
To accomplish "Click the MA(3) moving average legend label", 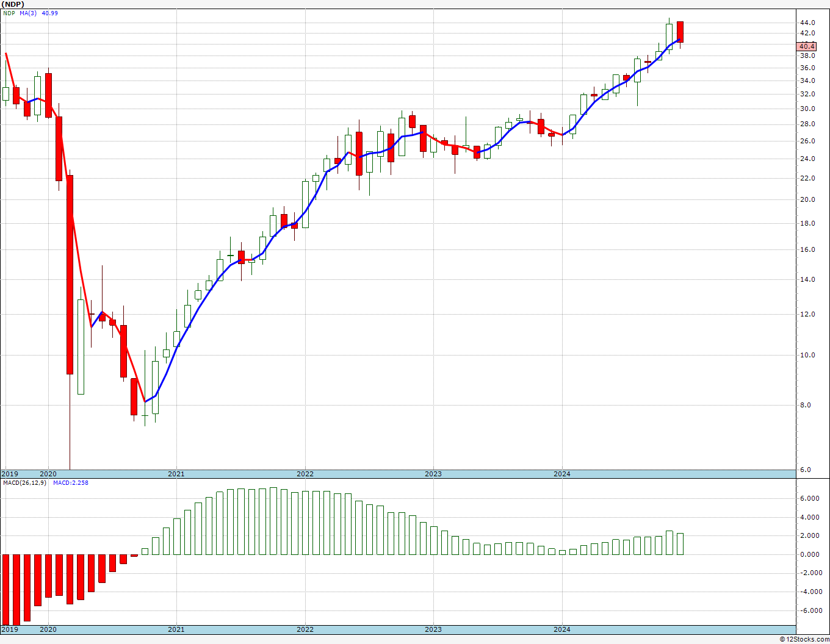I will 29,13.
